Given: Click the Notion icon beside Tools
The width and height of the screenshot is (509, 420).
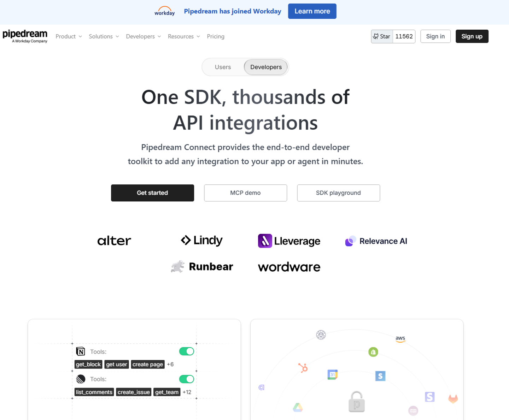Looking at the screenshot, I should tap(81, 351).
